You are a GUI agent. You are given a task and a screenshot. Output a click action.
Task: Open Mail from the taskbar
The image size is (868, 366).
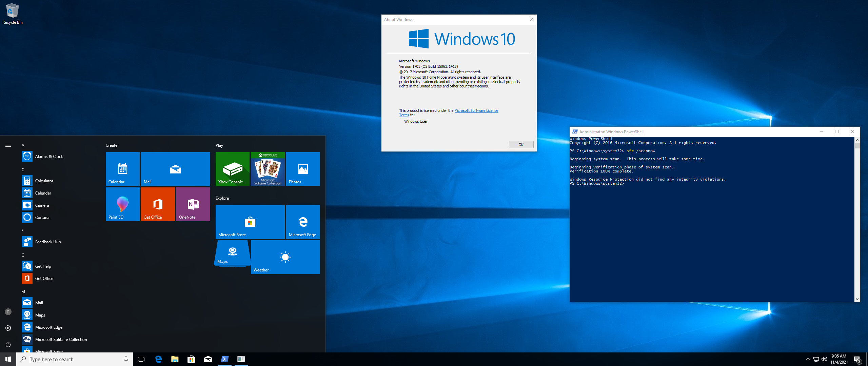pos(208,359)
